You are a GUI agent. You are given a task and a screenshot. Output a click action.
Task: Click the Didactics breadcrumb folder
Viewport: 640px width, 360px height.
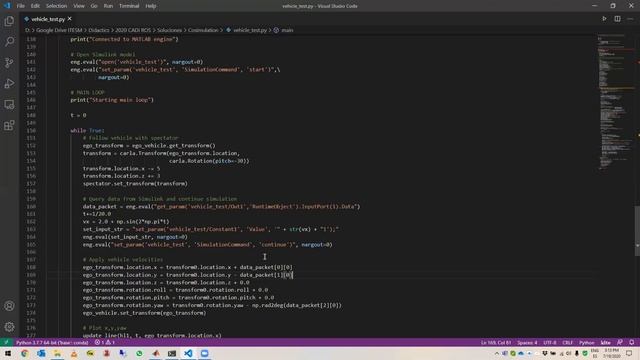(x=99, y=30)
